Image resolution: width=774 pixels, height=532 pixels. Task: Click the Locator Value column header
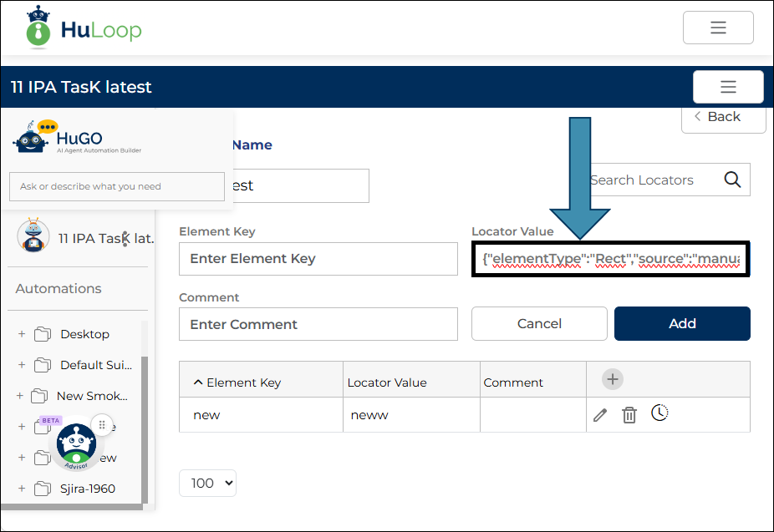click(387, 383)
